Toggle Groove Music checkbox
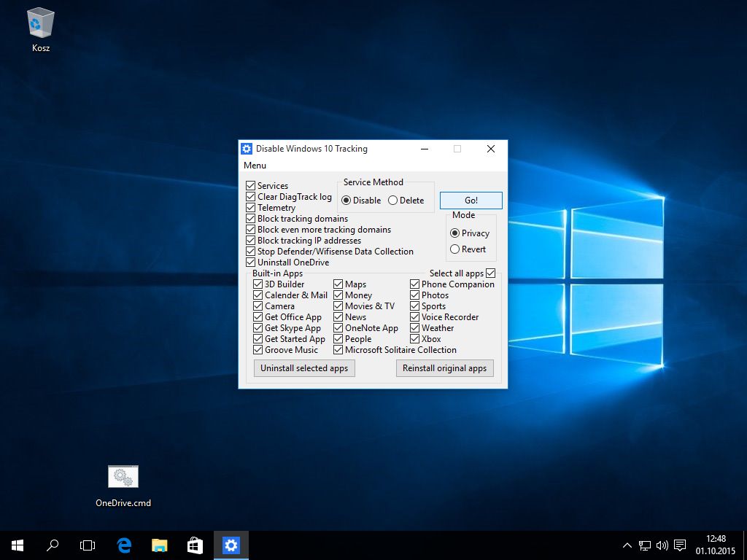 tap(258, 349)
